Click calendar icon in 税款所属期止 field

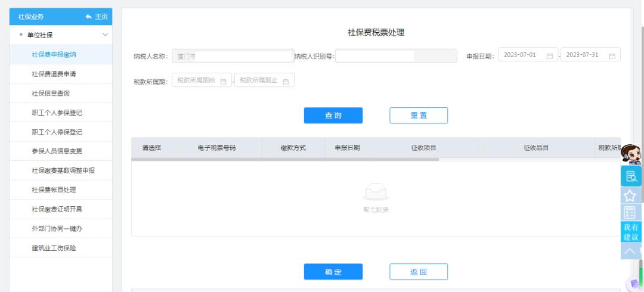[x=286, y=81]
